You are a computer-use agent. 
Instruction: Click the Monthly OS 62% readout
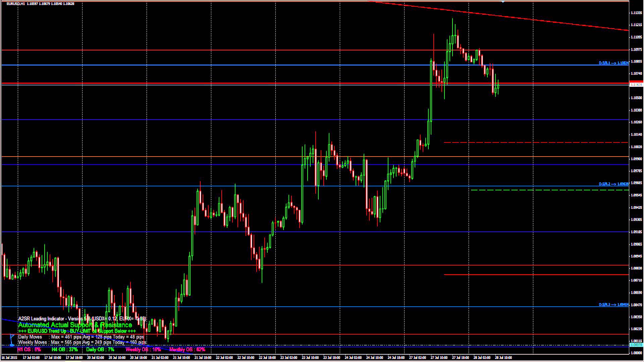(187, 349)
